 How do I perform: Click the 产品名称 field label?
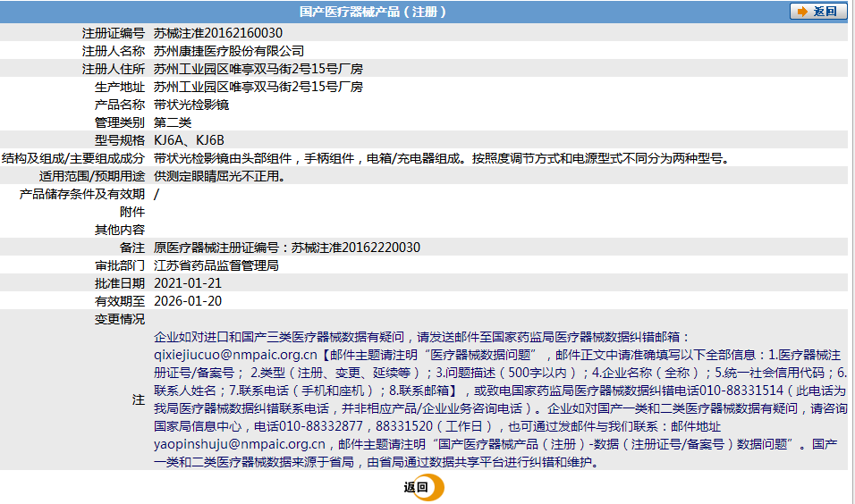(x=120, y=105)
